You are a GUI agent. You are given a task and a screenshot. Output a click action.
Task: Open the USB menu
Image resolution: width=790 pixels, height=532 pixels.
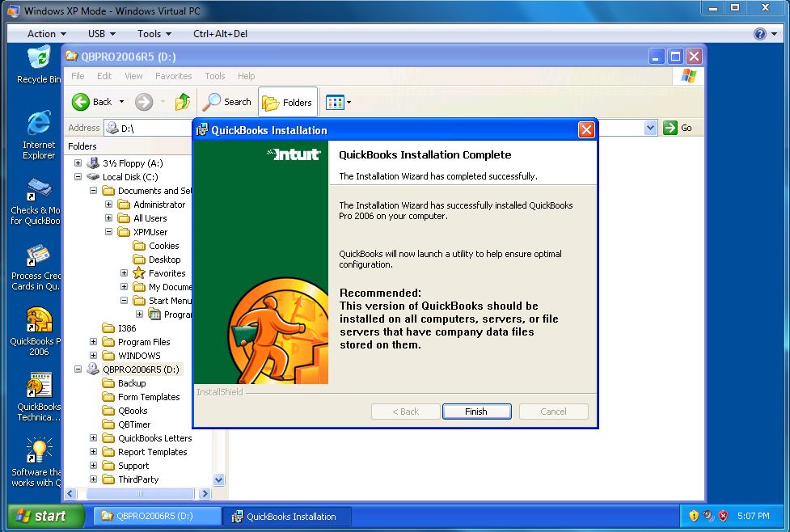(x=102, y=34)
